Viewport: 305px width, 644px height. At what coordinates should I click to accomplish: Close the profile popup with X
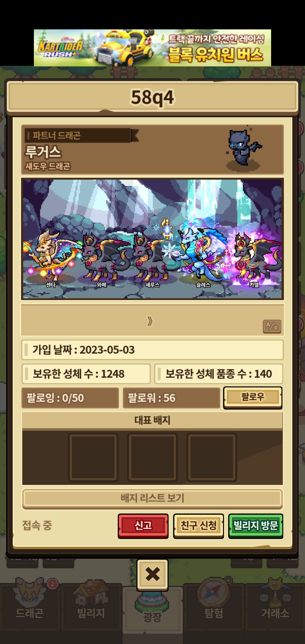point(152,575)
